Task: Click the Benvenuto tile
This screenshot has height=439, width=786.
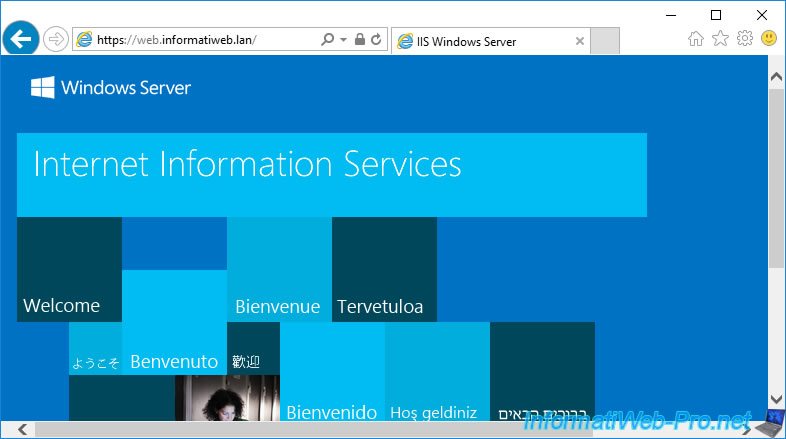Action: pos(174,322)
